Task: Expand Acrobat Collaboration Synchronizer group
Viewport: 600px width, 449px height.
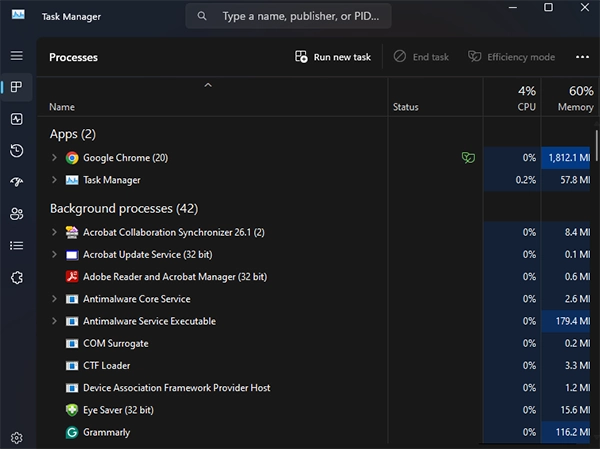Action: tap(54, 232)
